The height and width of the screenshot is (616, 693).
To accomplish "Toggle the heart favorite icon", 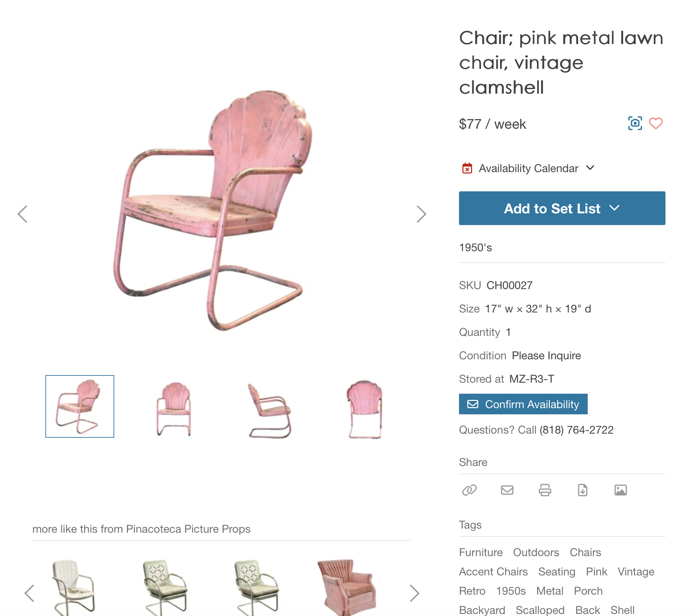I will click(x=656, y=123).
